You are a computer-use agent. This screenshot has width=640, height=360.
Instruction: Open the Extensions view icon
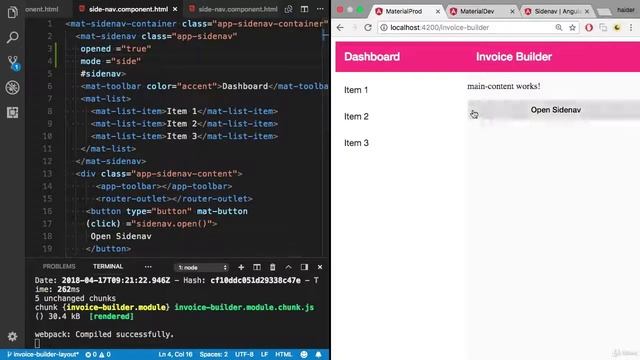point(12,112)
